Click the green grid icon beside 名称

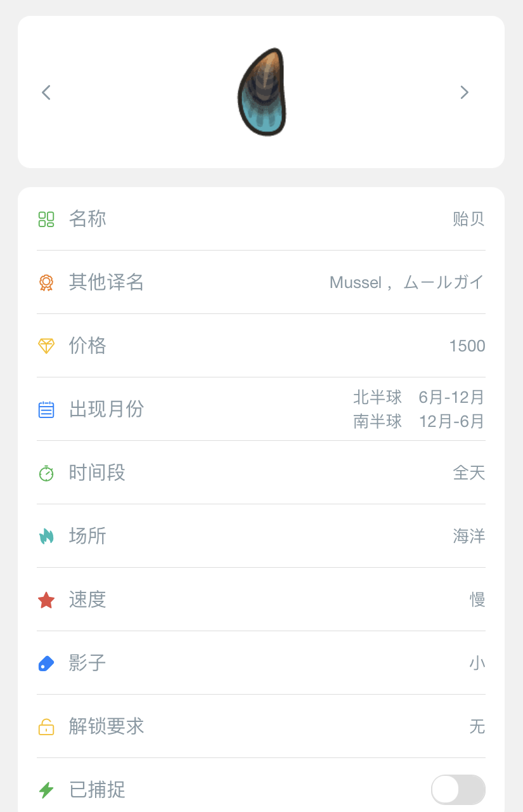46,219
